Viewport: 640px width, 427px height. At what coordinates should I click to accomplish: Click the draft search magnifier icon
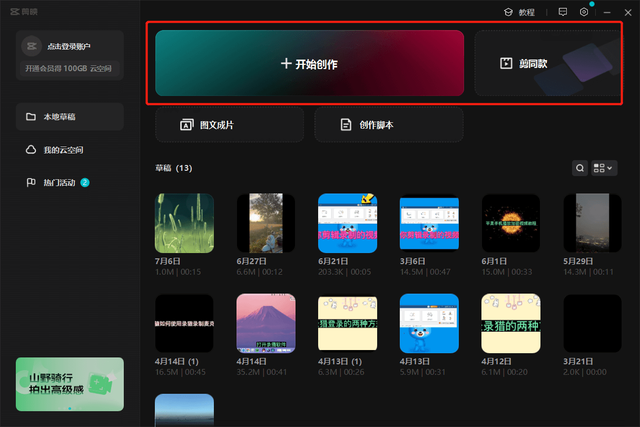pos(580,168)
